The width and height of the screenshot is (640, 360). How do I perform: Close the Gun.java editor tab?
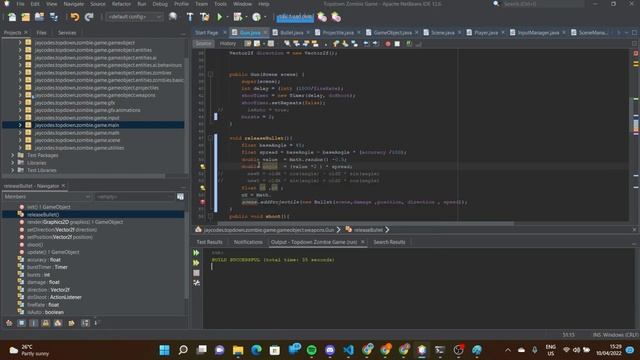pos(265,33)
